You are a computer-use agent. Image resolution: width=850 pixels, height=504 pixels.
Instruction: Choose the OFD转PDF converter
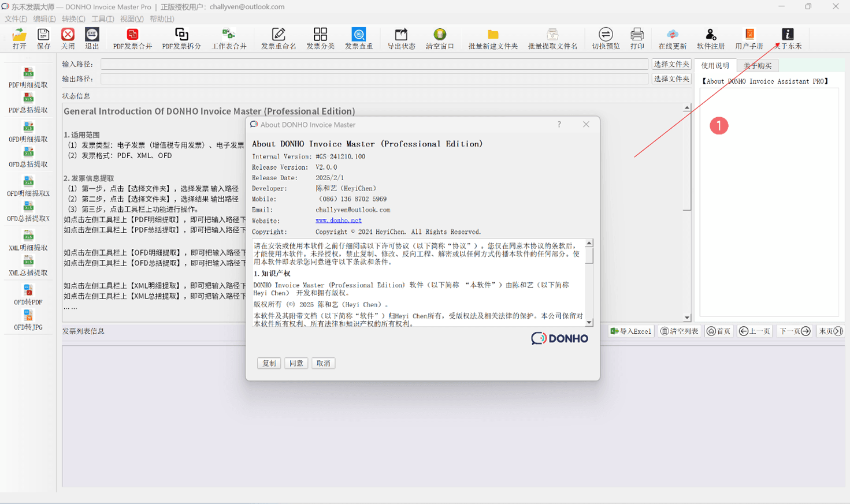coord(28,295)
